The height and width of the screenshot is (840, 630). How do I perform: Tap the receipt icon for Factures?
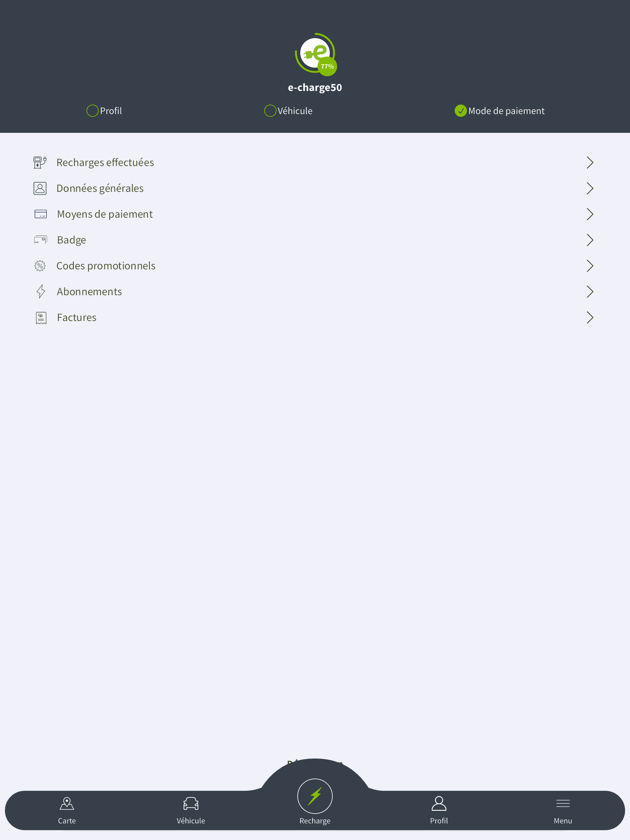[x=41, y=318]
